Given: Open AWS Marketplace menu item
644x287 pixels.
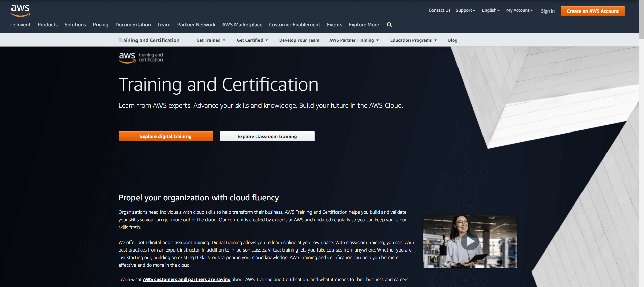Looking at the screenshot, I should [x=242, y=25].
